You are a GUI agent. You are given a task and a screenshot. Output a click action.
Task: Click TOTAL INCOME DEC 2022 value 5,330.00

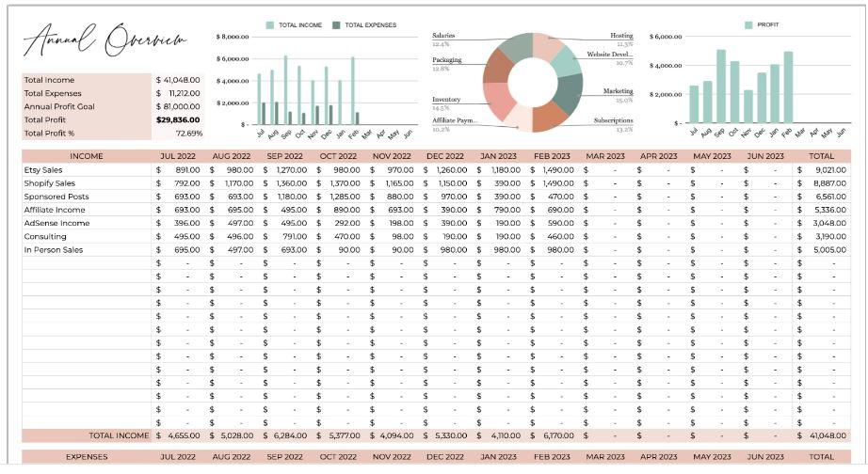pyautogui.click(x=445, y=435)
